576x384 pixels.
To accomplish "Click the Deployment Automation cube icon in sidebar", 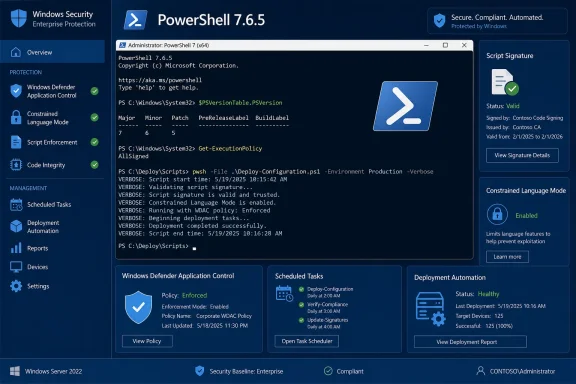I will pyautogui.click(x=16, y=226).
